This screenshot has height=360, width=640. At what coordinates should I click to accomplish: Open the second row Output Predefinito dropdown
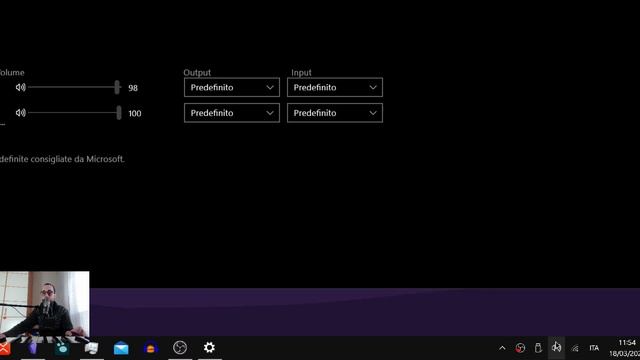232,113
